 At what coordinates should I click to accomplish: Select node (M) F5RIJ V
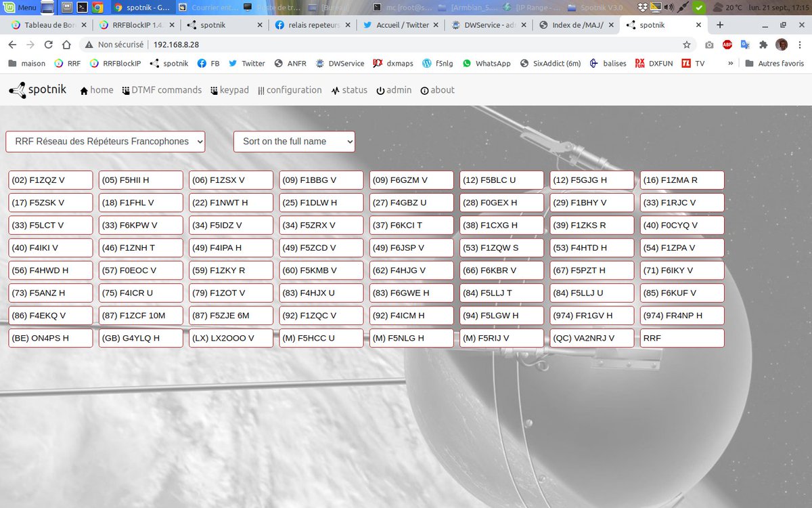501,338
